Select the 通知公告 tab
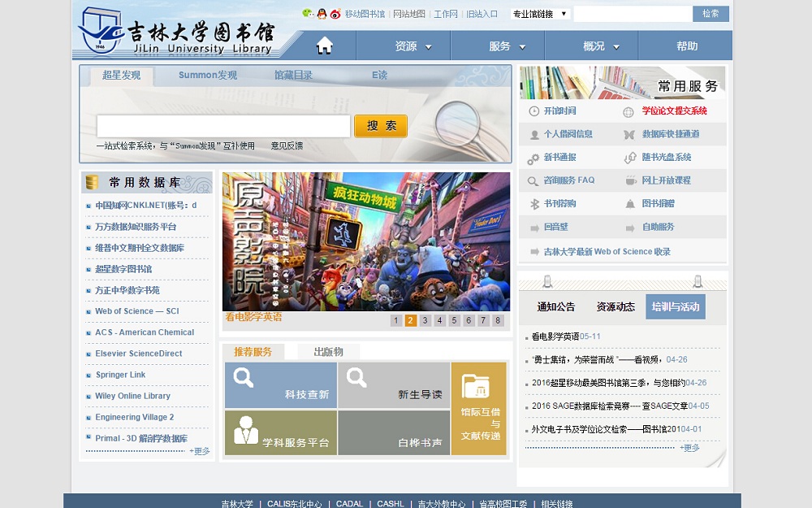Viewport: 812px width, 508px height. tap(555, 307)
